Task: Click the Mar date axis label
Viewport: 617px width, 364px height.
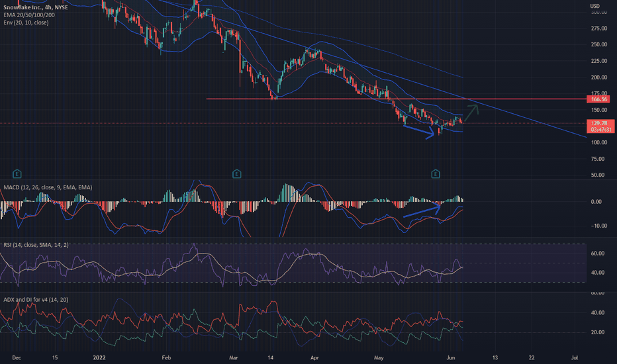Action: tap(234, 357)
